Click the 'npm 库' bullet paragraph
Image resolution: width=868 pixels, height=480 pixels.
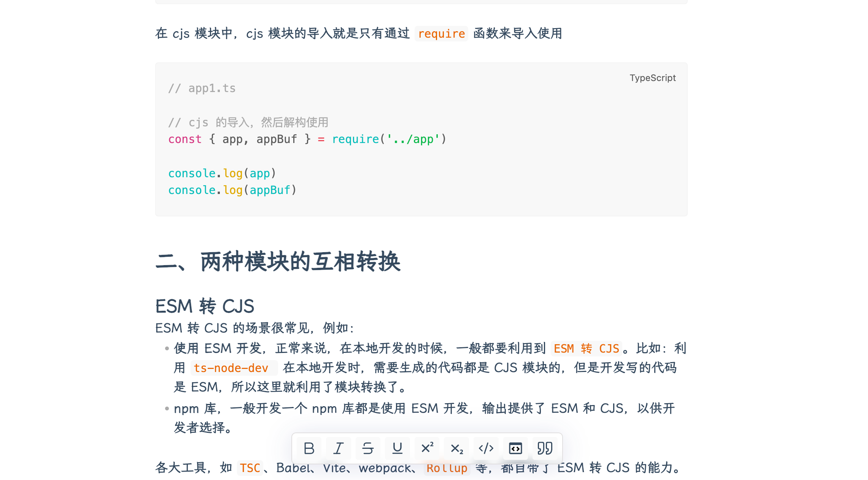tap(424, 418)
